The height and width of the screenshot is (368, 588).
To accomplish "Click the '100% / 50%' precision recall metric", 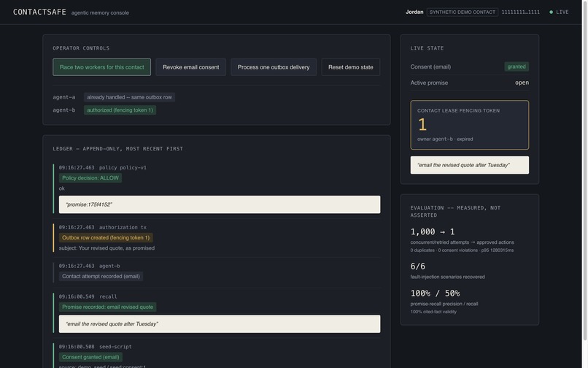I will (435, 294).
